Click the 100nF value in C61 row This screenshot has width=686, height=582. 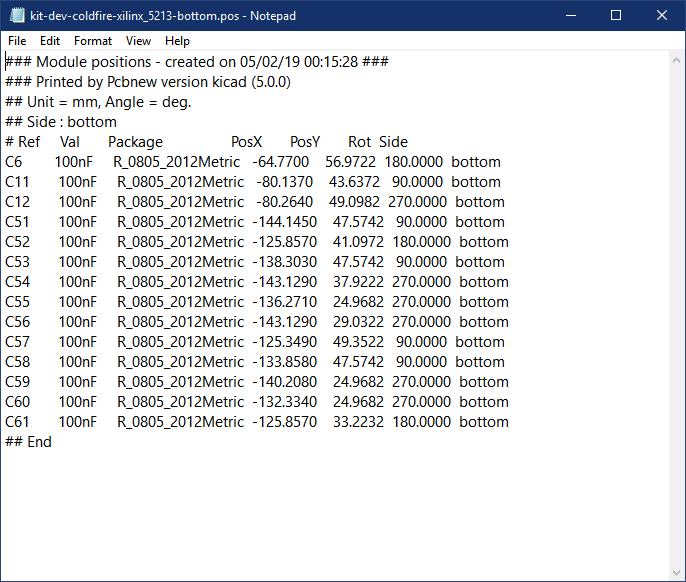[x=77, y=422]
